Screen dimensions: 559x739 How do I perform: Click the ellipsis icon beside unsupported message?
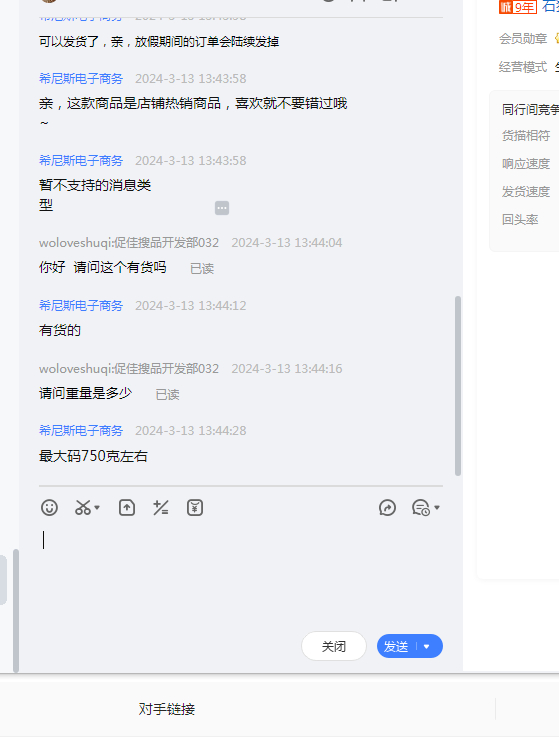coord(222,208)
